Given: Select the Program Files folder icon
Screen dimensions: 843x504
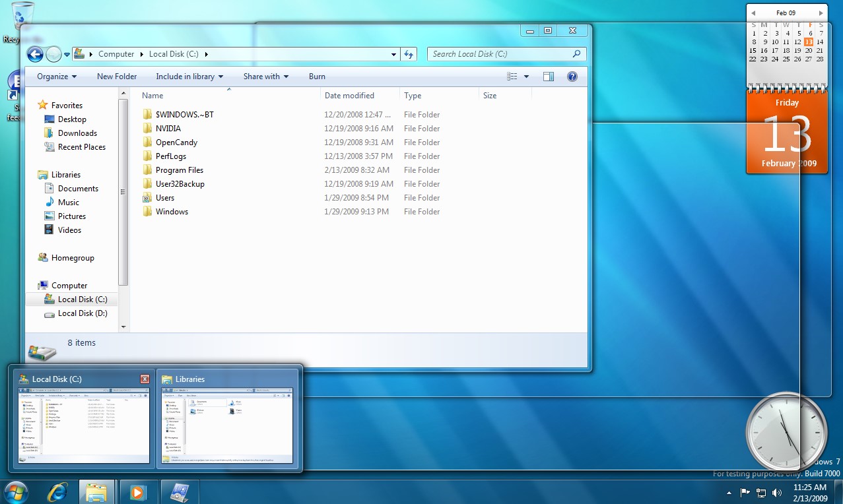Looking at the screenshot, I should pos(148,170).
